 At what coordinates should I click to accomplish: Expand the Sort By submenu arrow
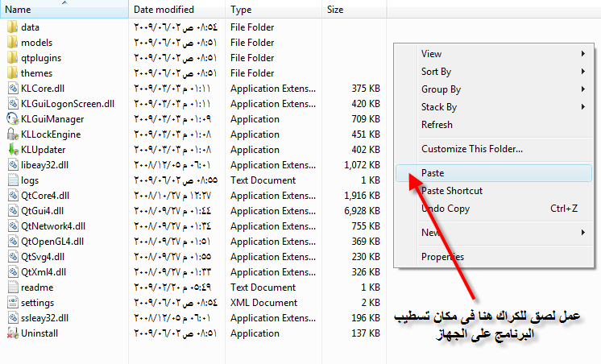[583, 71]
